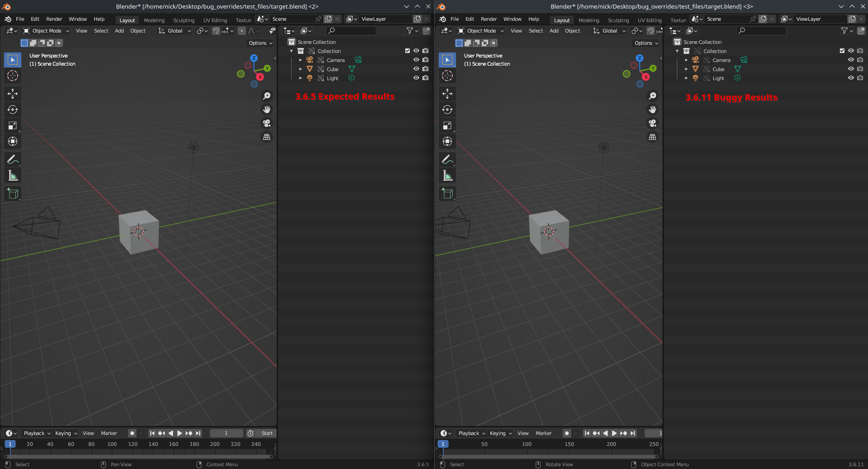This screenshot has height=469, width=868.
Task: Click frame 1 marker in left timeline
Action: pos(10,444)
